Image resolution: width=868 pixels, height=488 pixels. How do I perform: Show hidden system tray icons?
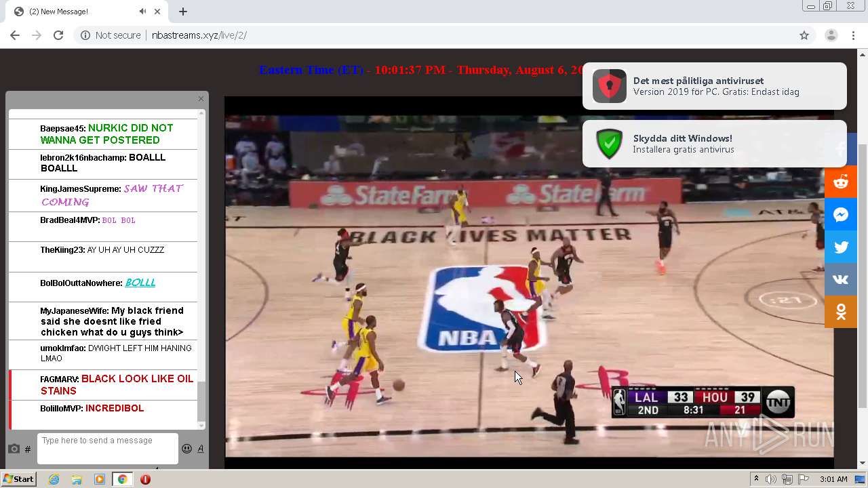coord(756,479)
